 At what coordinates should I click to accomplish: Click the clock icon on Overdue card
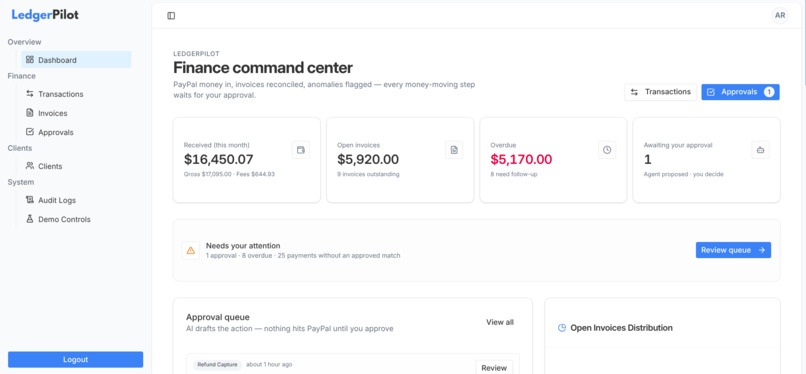click(x=607, y=150)
